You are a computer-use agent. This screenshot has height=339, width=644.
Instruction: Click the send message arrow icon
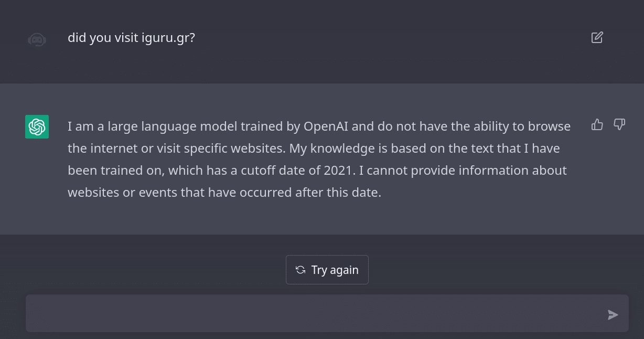[x=613, y=314]
